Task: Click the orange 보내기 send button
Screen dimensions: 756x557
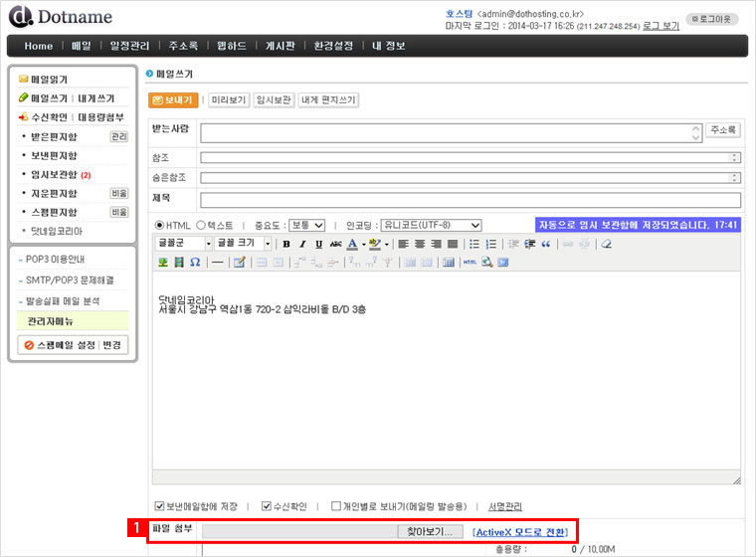Action: click(173, 99)
